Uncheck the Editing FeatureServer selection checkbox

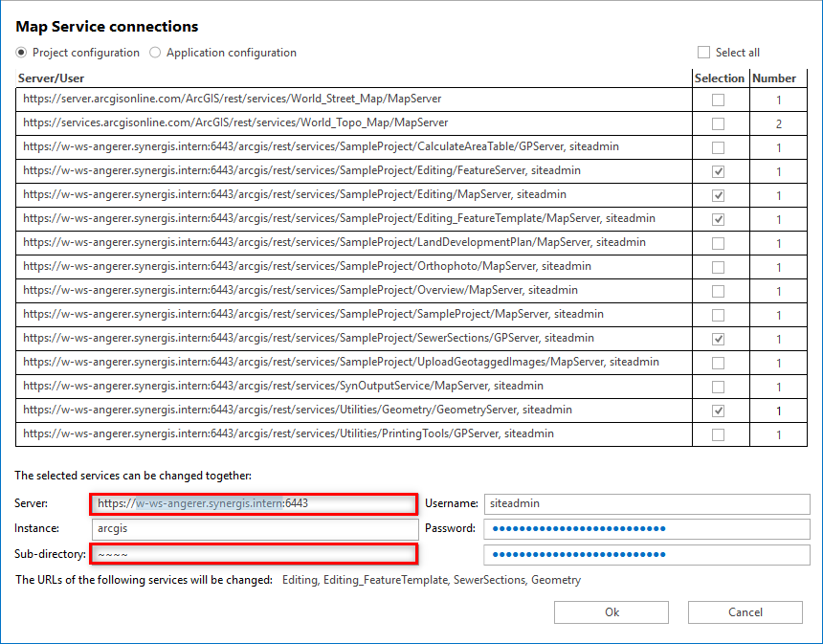720,170
